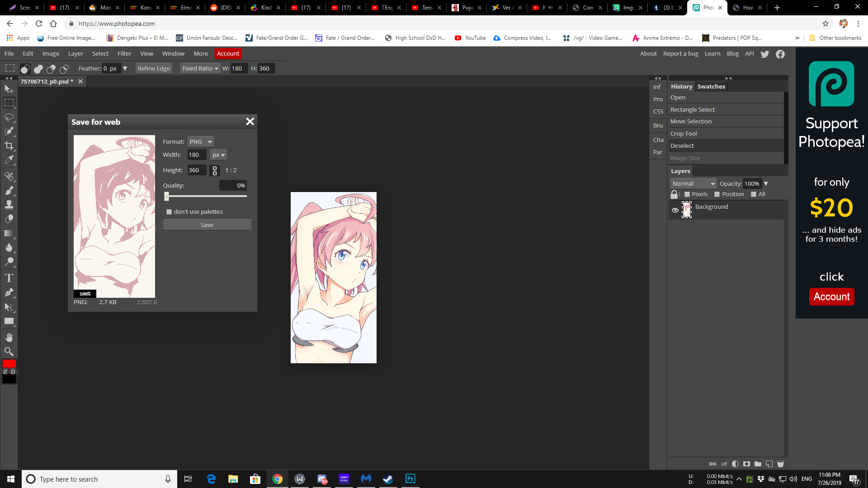The height and width of the screenshot is (488, 868).
Task: Select the Eraser tool
Action: pyautogui.click(x=9, y=219)
